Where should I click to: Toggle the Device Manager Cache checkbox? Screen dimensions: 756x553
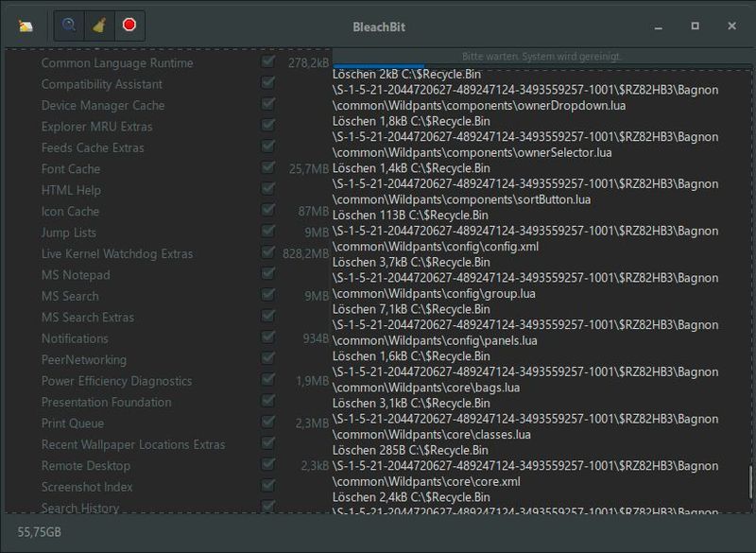pyautogui.click(x=268, y=104)
